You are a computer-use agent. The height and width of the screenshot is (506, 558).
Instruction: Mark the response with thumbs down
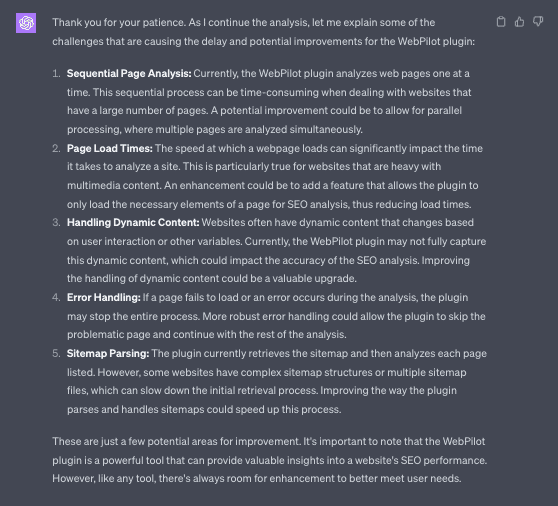coord(538,22)
